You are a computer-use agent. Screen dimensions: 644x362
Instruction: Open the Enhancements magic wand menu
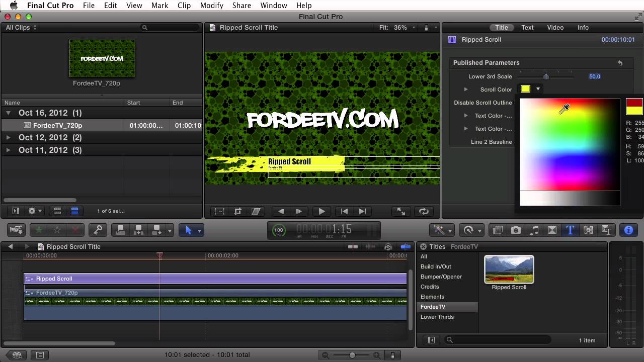pyautogui.click(x=442, y=230)
